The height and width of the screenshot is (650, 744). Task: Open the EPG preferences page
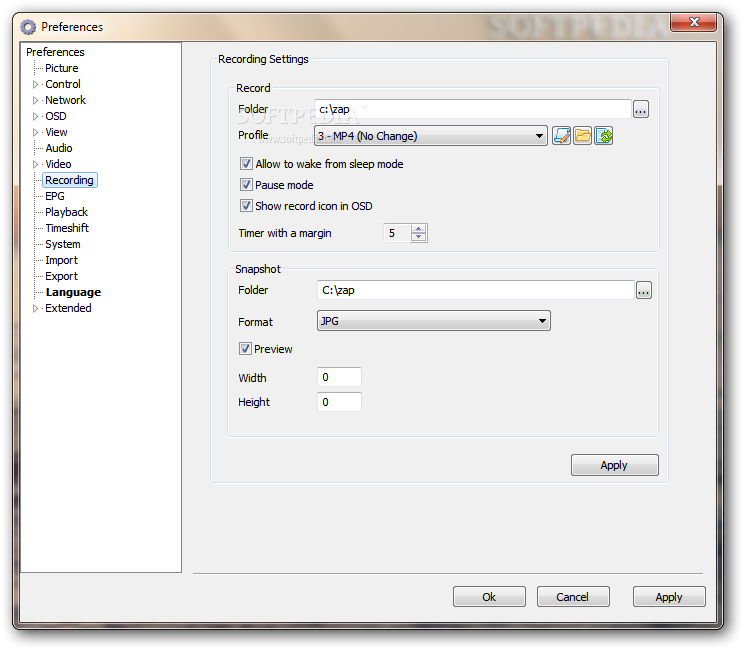[55, 196]
